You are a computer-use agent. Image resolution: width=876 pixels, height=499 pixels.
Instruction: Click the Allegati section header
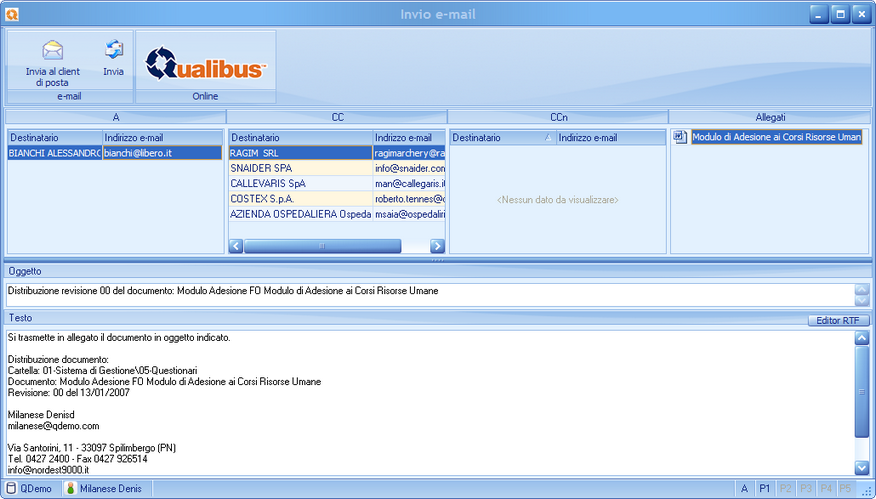tap(769, 117)
